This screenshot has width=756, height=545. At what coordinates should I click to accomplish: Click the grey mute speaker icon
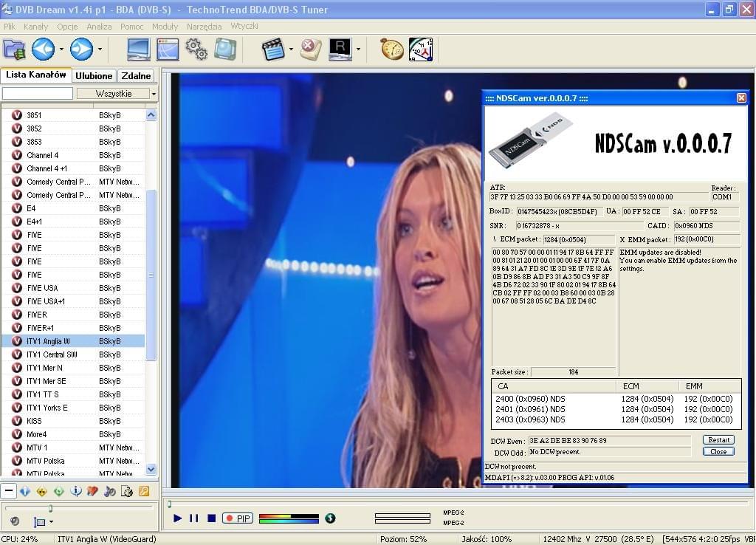[x=15, y=521]
